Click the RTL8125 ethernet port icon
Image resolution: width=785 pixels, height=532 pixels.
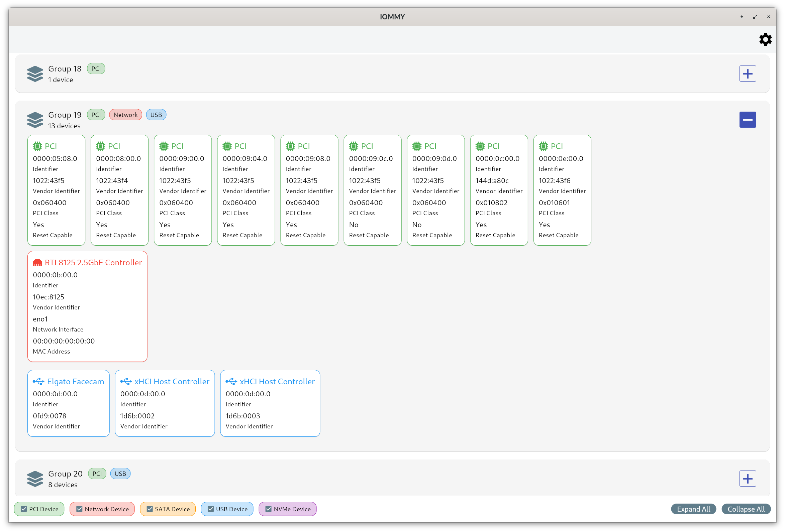pos(37,263)
